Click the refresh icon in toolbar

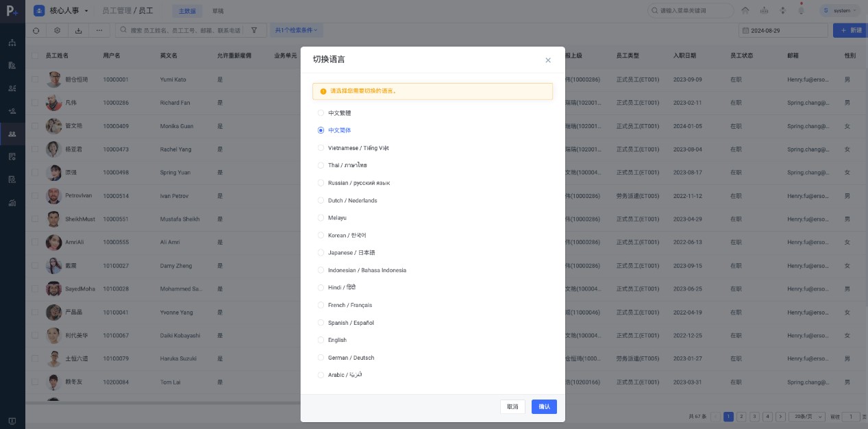[x=36, y=31]
